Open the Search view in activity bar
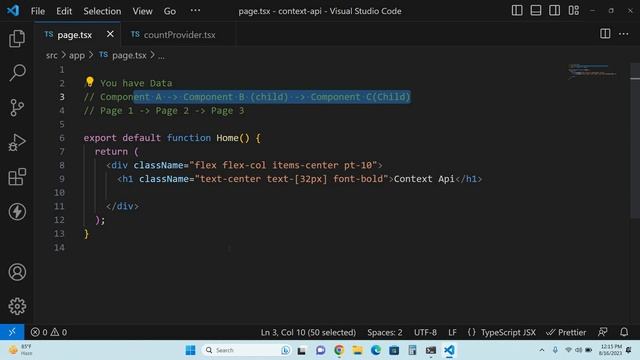This screenshot has width=640, height=360. pyautogui.click(x=17, y=73)
